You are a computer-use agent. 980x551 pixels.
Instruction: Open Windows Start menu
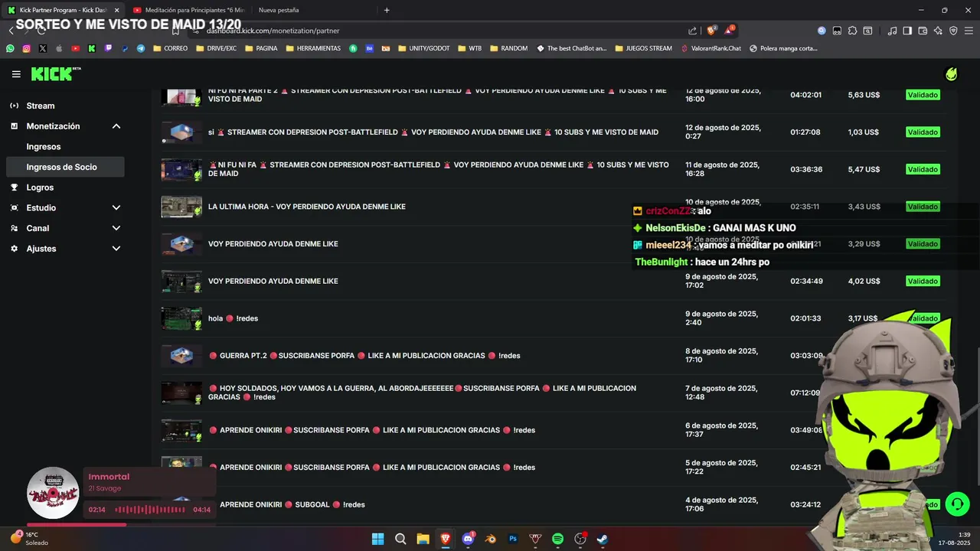(377, 539)
